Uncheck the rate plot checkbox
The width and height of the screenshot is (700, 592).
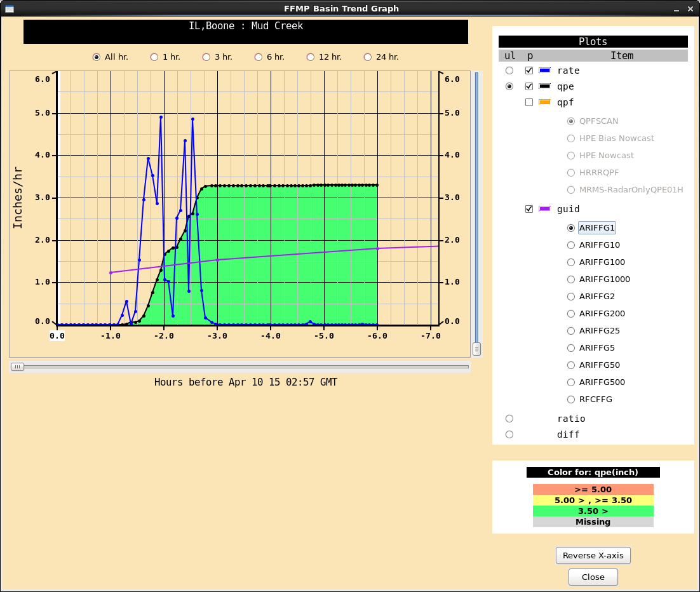click(529, 71)
